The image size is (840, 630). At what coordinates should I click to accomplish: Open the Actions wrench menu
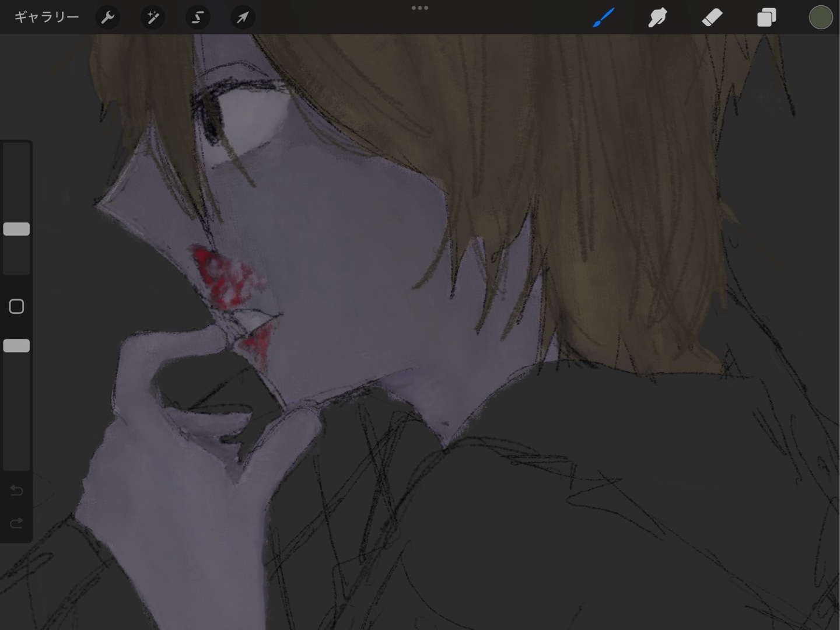point(108,17)
